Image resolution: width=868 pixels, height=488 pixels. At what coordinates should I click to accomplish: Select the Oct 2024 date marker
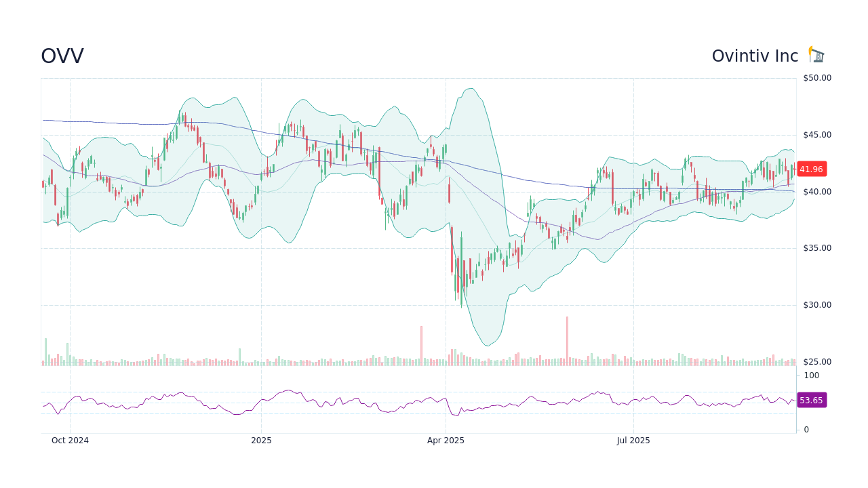71,441
